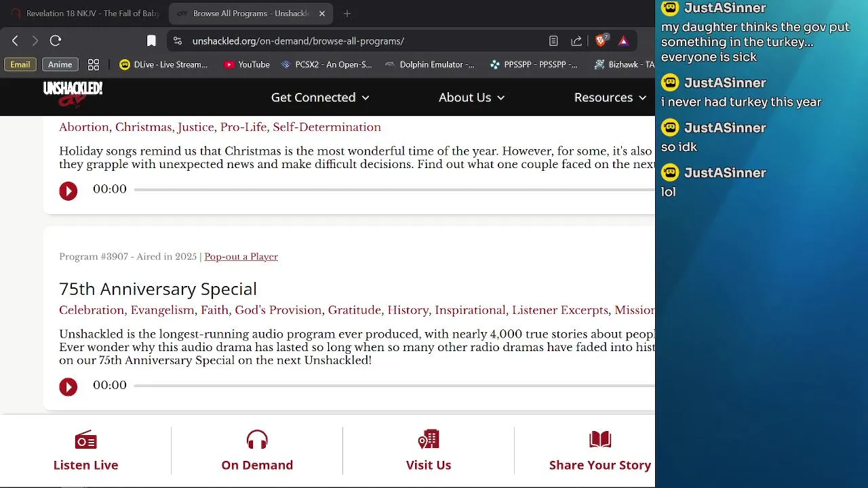The height and width of the screenshot is (488, 868).
Task: Open the Justice topic tag
Action: 195,127
